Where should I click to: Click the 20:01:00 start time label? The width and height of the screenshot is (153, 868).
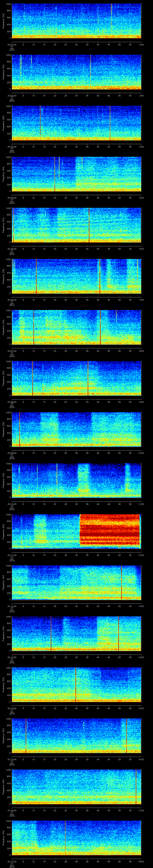tap(12, 44)
